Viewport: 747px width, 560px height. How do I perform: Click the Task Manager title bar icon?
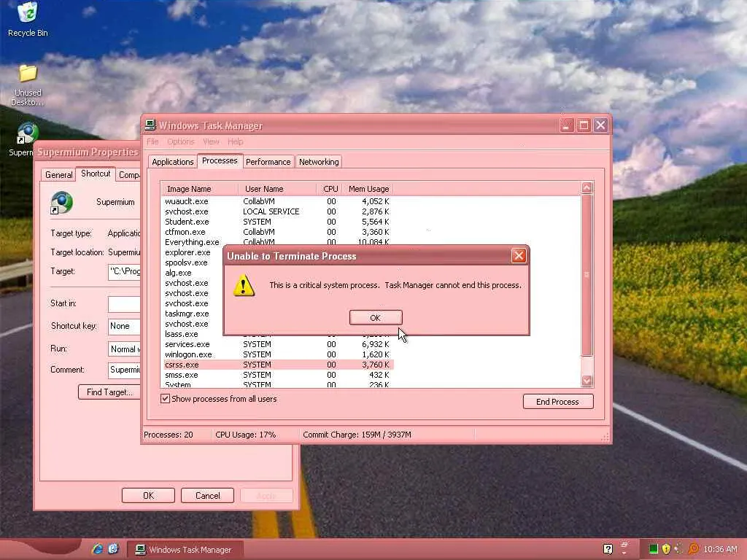(150, 125)
